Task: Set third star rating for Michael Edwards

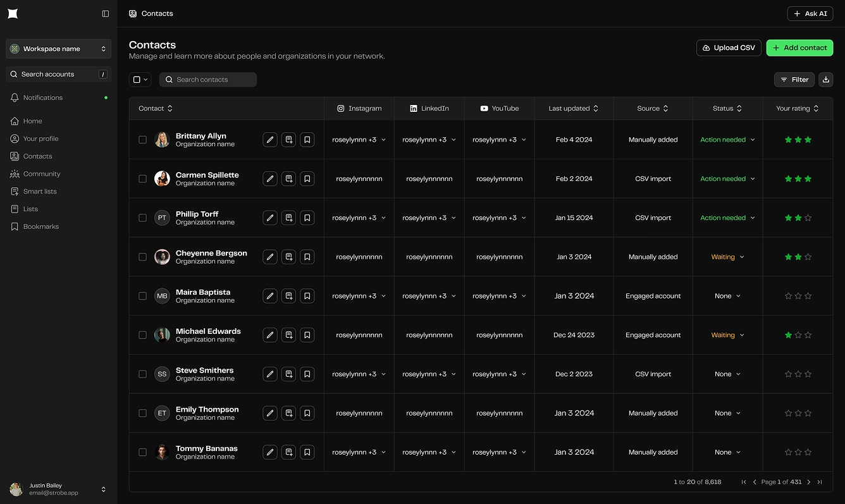Action: [808, 335]
